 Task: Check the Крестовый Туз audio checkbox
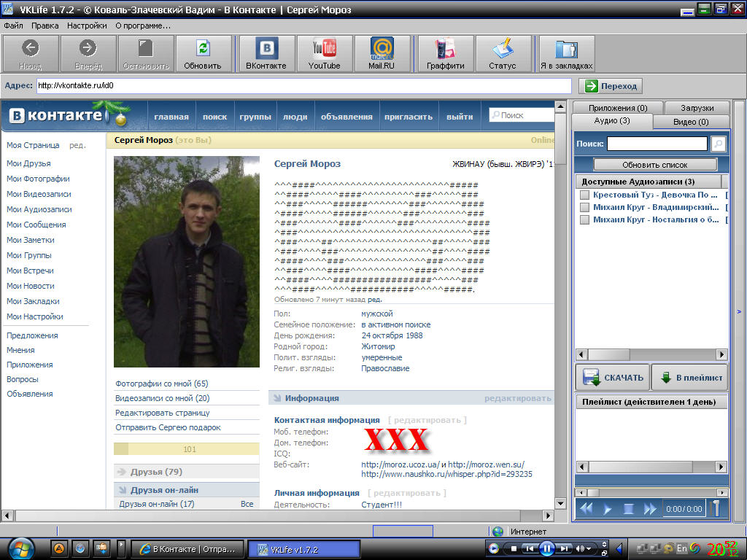click(x=584, y=195)
